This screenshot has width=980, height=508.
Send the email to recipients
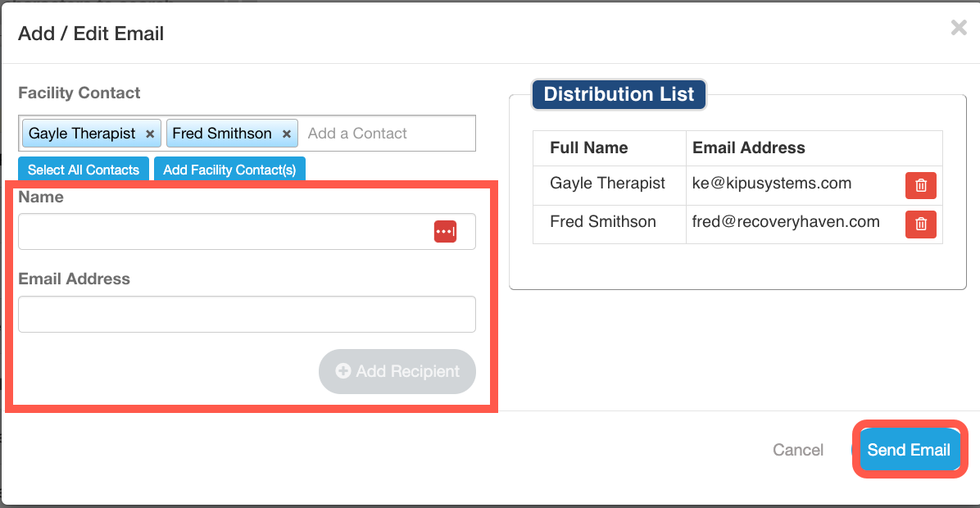(909, 450)
